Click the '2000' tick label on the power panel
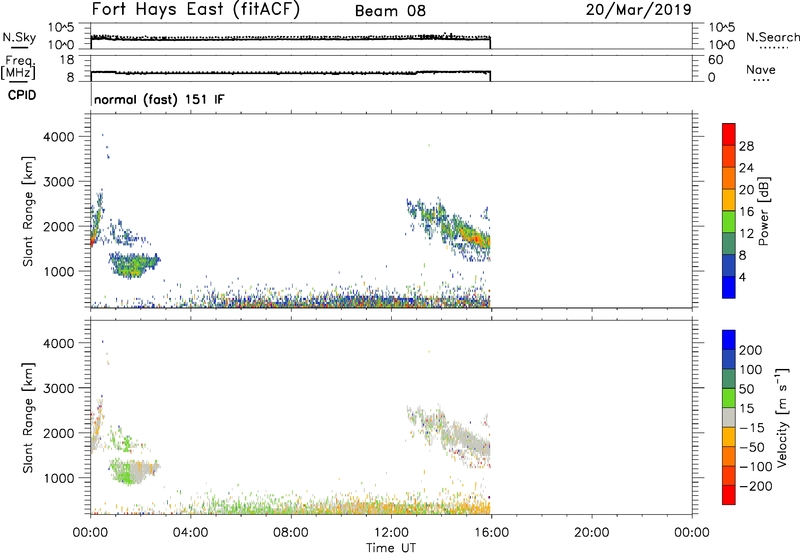The width and height of the screenshot is (800, 554). [x=59, y=226]
